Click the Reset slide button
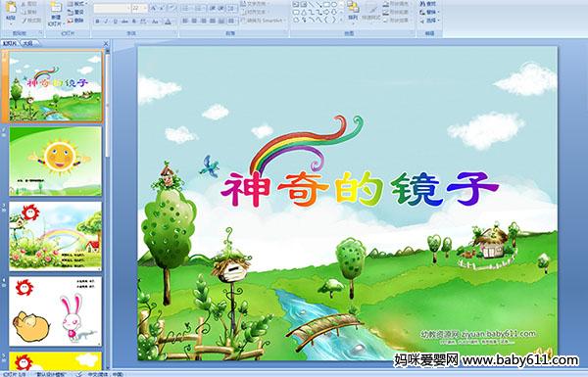Screen dimensions: 588x377 [75, 13]
